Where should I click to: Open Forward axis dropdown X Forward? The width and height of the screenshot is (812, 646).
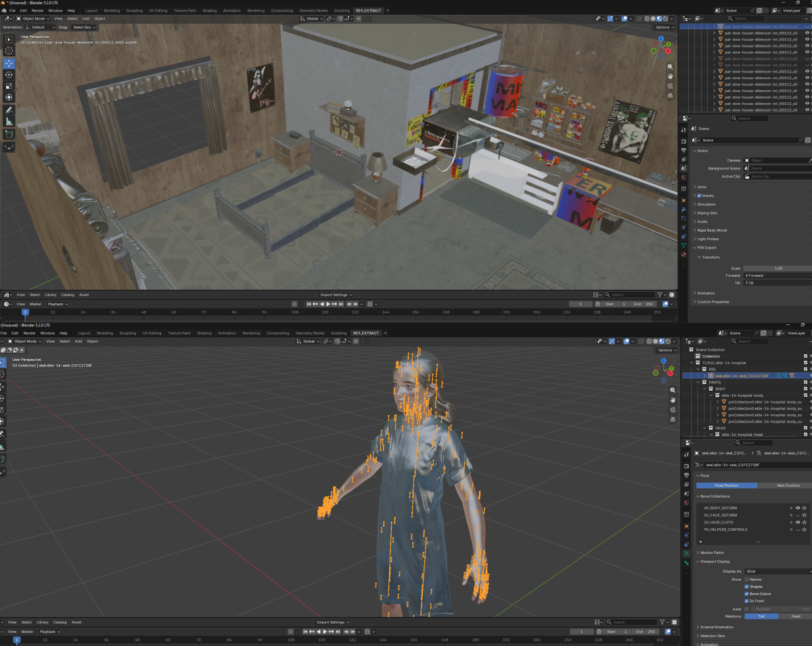[777, 276]
